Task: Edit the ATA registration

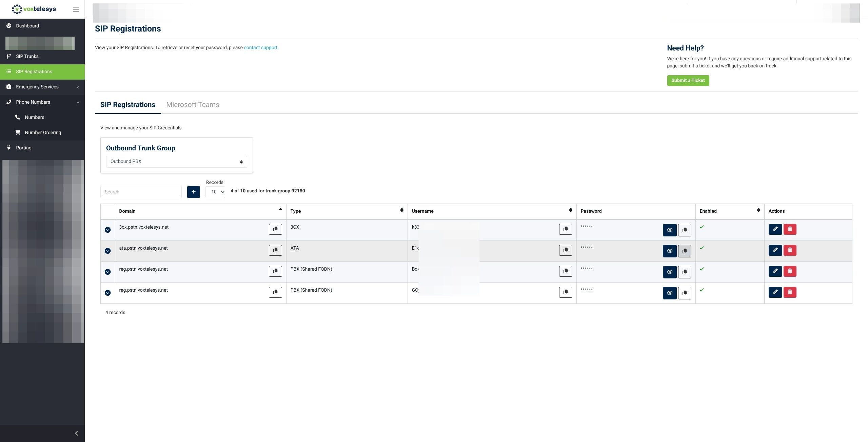Action: [x=775, y=250]
